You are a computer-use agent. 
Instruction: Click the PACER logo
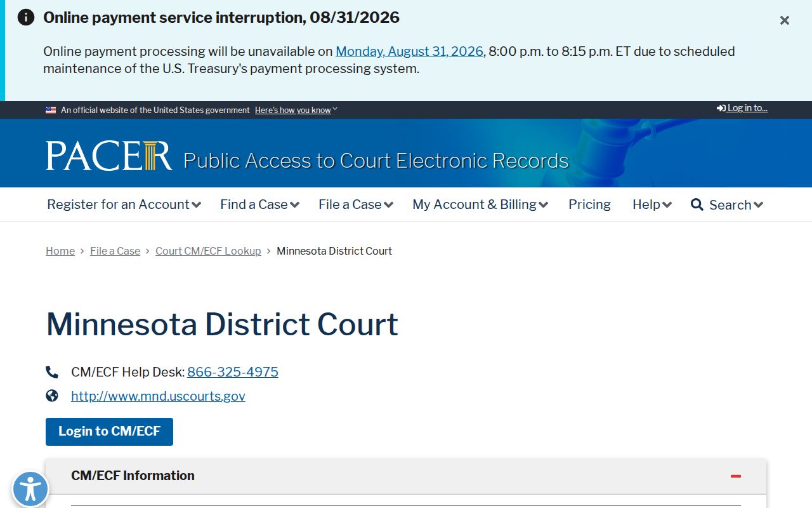pyautogui.click(x=109, y=156)
